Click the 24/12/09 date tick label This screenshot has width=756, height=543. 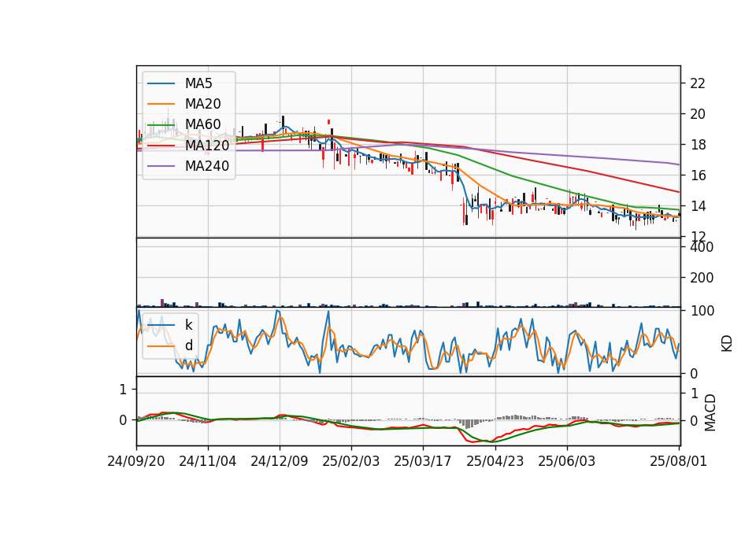(279, 461)
